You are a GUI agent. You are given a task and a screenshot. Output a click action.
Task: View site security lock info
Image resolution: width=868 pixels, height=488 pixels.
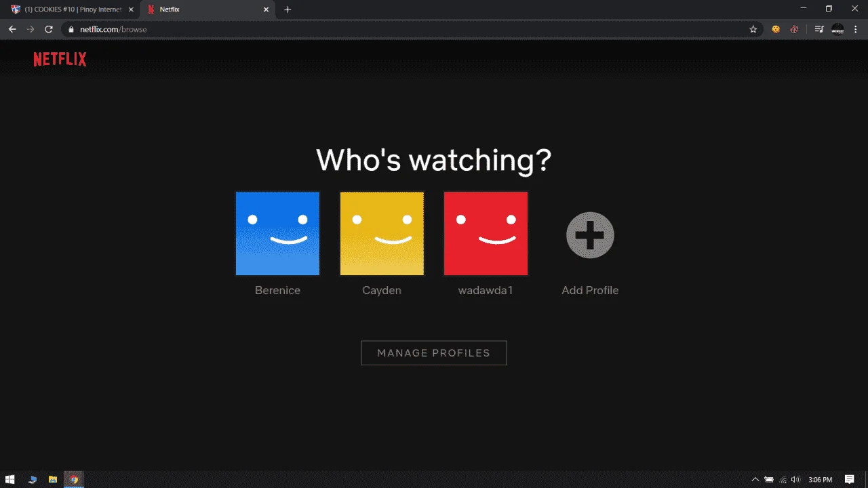[71, 29]
